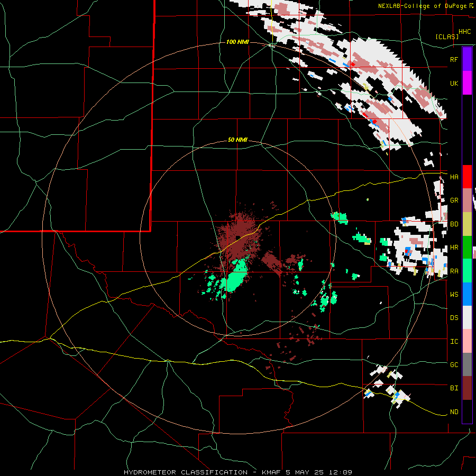Click the RA legend label
This screenshot has height=476, width=476.
(454, 271)
